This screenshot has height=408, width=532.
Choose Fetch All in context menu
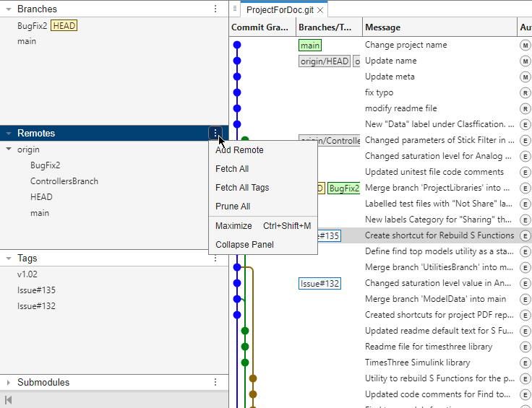(x=232, y=169)
